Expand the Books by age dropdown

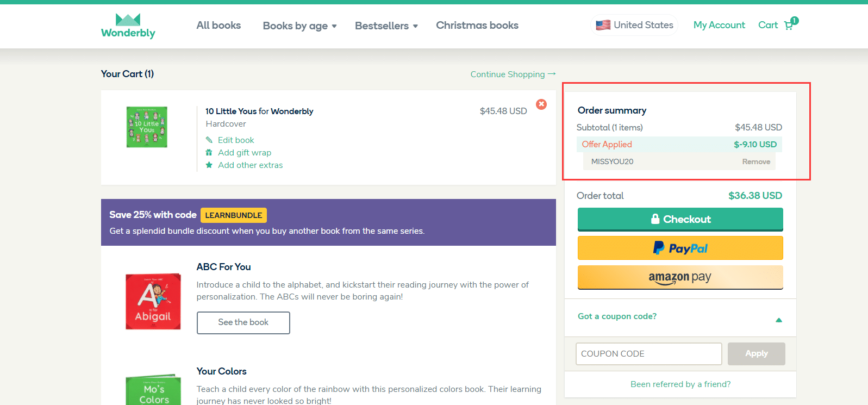tap(300, 26)
